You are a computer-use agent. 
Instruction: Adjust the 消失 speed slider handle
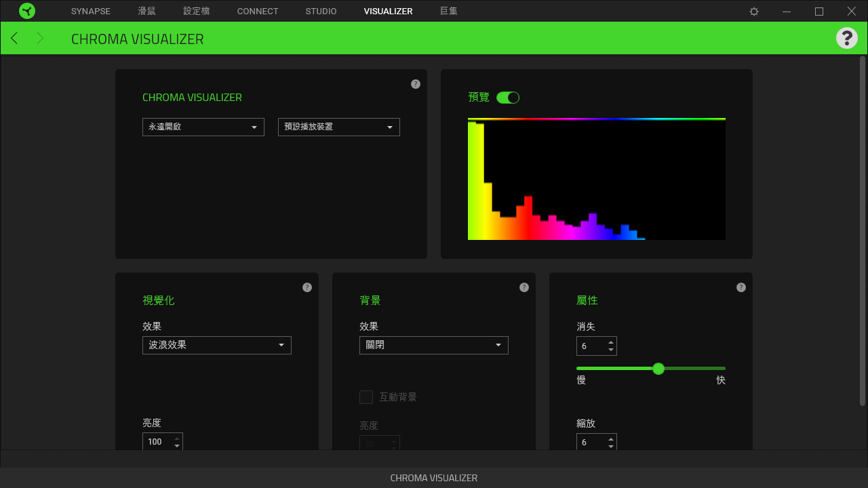pyautogui.click(x=658, y=369)
